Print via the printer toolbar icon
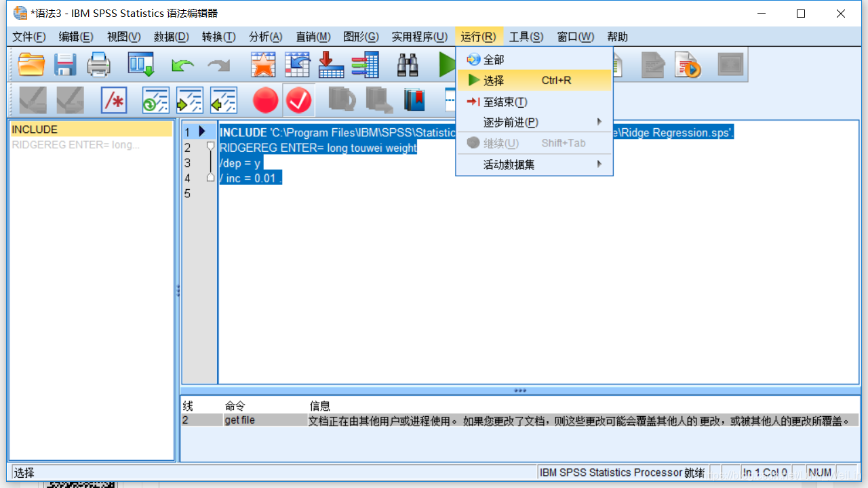Viewport: 868px width, 488px height. click(x=99, y=64)
